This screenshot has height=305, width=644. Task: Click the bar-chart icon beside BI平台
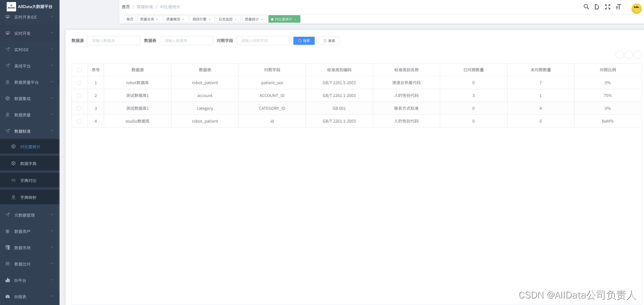[x=8, y=280]
